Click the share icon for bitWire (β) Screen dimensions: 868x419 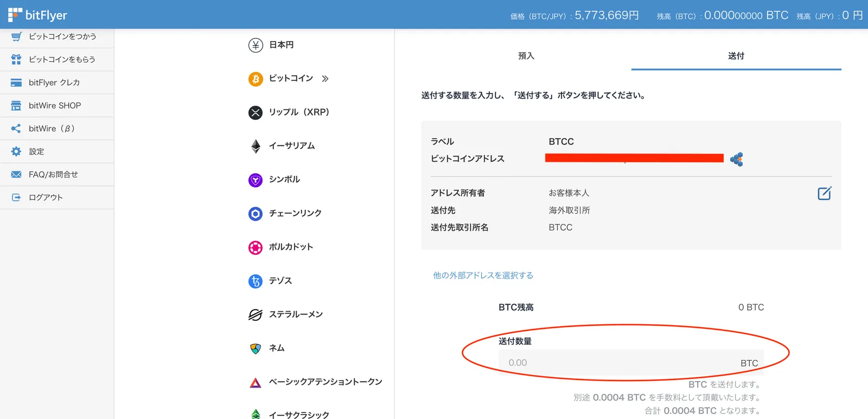click(x=16, y=128)
